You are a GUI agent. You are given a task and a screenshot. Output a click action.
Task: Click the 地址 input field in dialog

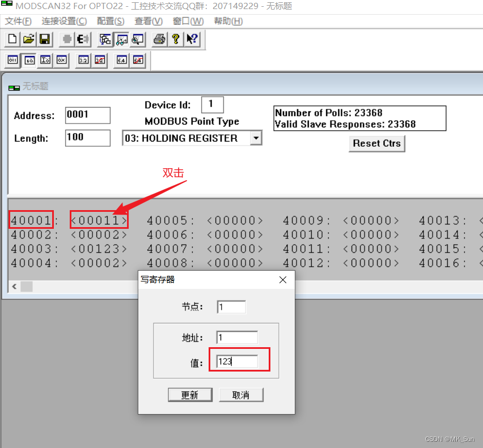point(237,338)
